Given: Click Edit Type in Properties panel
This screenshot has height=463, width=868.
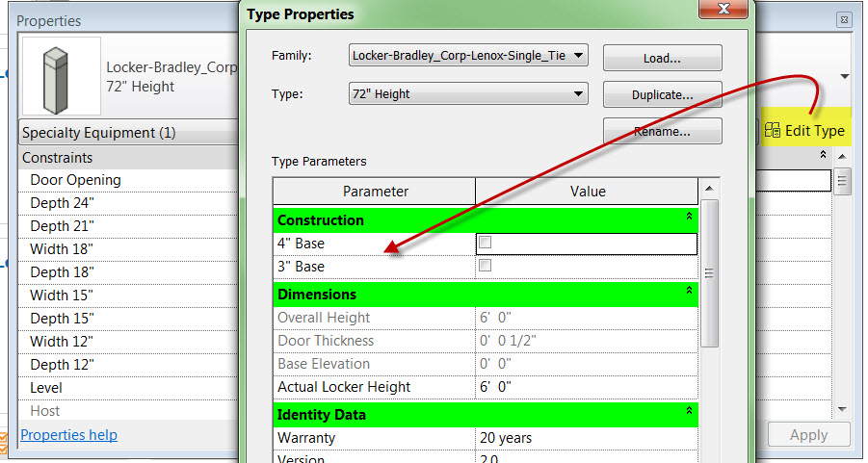Looking at the screenshot, I should [806, 131].
